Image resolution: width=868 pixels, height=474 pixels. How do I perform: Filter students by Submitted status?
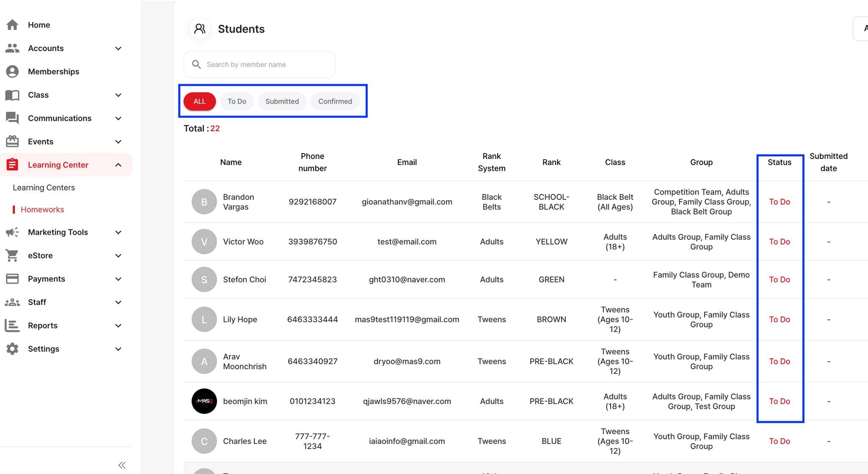(x=282, y=101)
